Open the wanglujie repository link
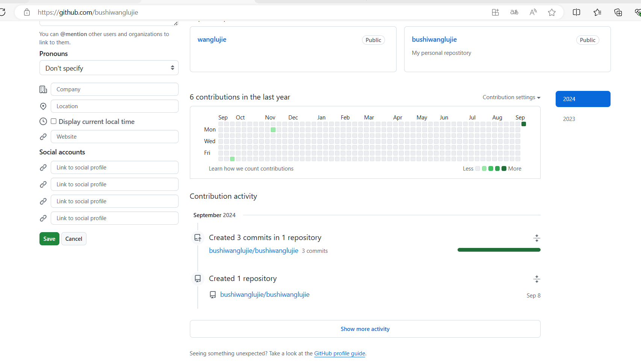 pos(212,39)
